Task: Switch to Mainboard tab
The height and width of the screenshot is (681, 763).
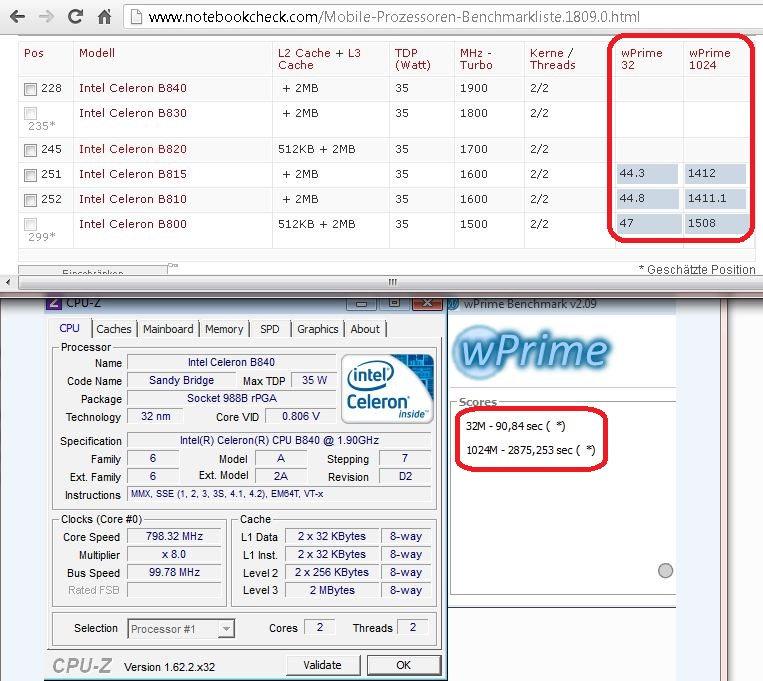Action: point(168,329)
